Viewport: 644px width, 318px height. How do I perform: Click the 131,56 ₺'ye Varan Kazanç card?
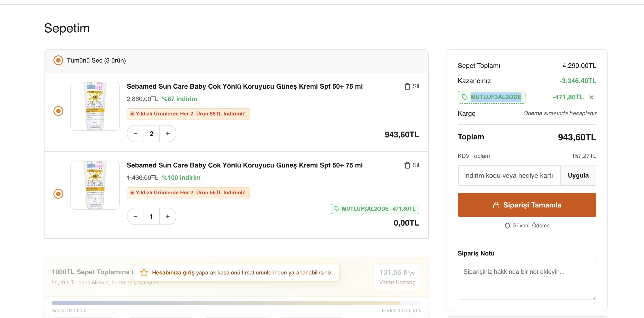(x=397, y=277)
